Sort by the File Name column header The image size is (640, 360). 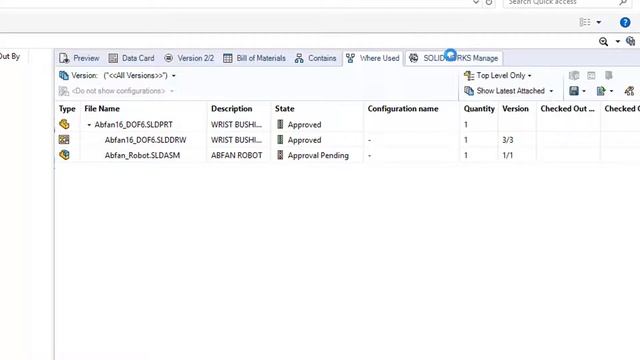144,109
